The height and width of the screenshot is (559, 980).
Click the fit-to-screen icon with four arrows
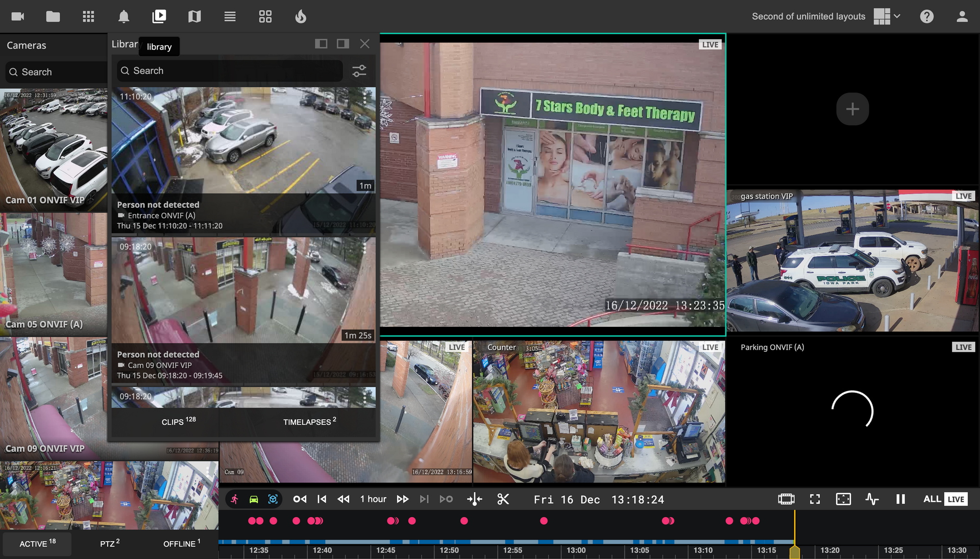[844, 499]
